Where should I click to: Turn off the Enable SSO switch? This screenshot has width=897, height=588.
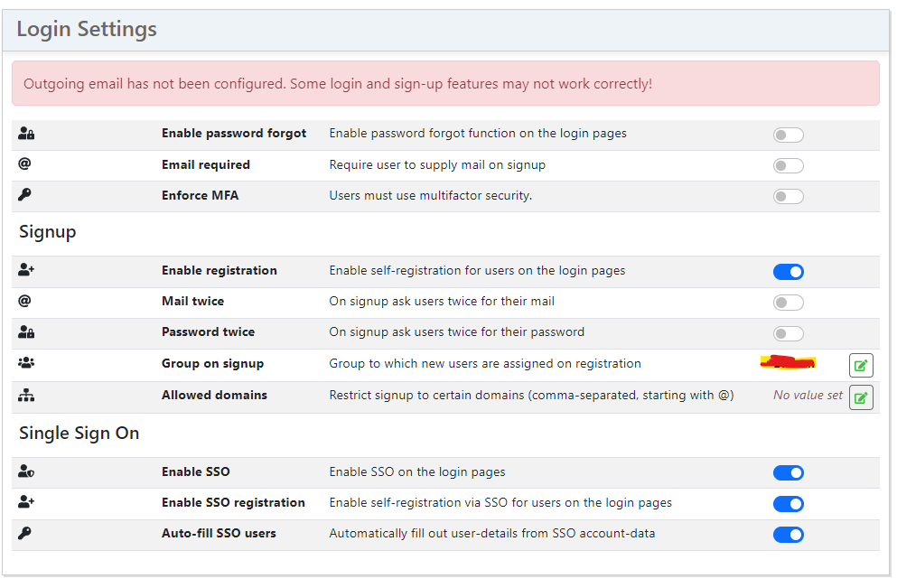(788, 472)
